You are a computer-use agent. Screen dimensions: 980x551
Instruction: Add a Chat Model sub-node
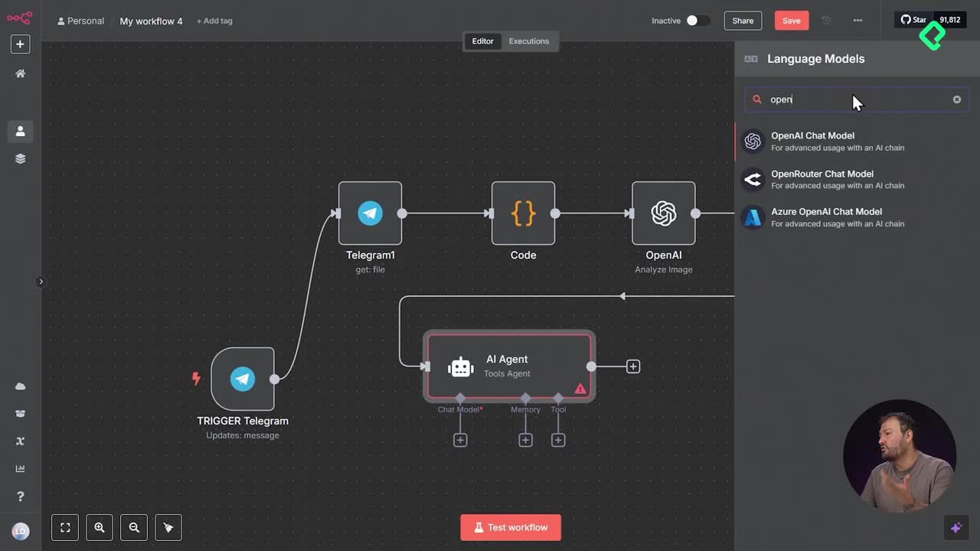tap(460, 440)
